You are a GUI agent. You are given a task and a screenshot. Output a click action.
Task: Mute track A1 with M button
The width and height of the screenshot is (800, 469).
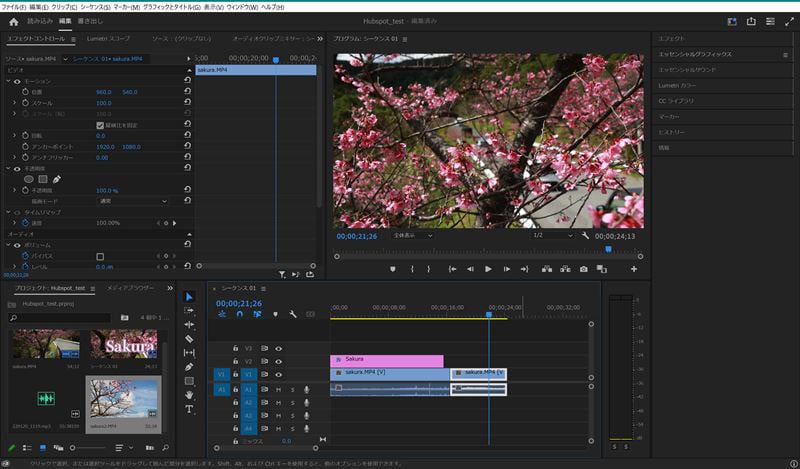click(x=279, y=389)
